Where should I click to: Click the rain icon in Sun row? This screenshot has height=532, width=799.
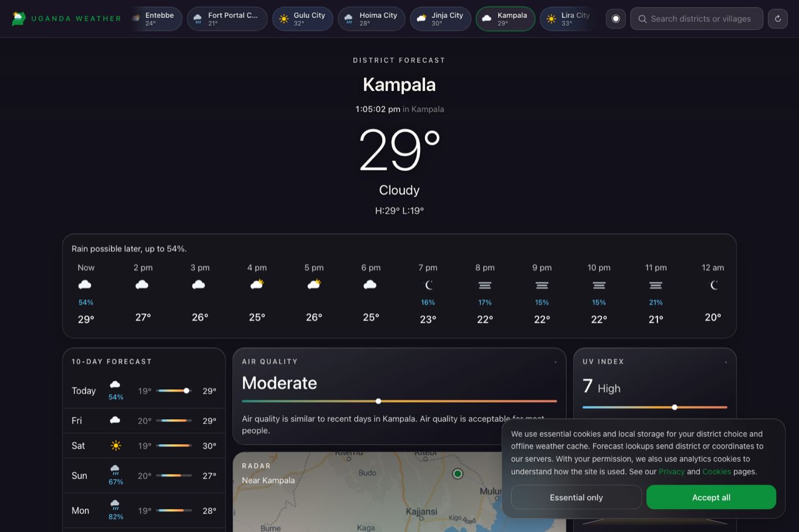click(115, 469)
